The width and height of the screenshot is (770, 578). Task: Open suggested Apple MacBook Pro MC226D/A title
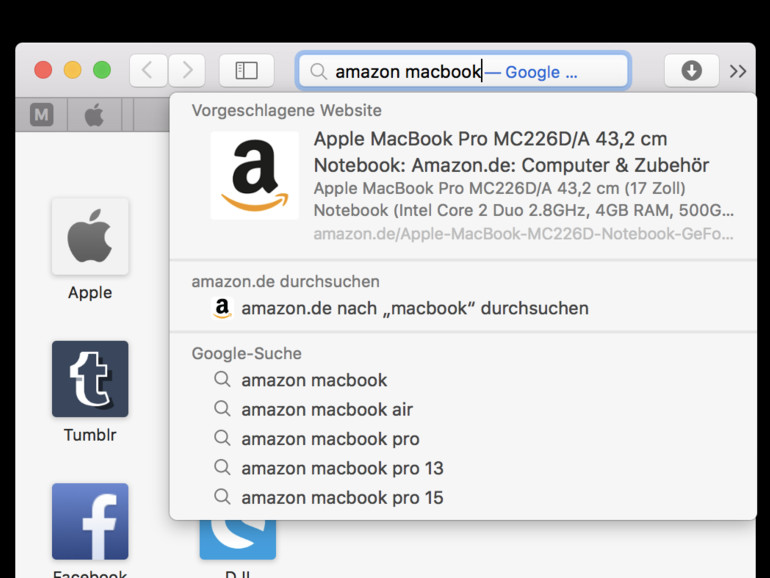(511, 152)
